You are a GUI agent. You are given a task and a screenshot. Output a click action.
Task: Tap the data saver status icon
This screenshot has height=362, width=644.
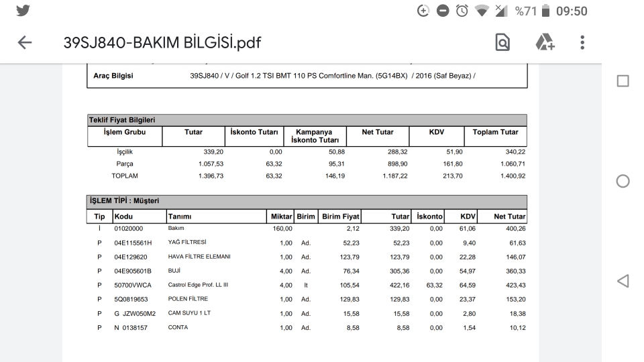pos(423,11)
